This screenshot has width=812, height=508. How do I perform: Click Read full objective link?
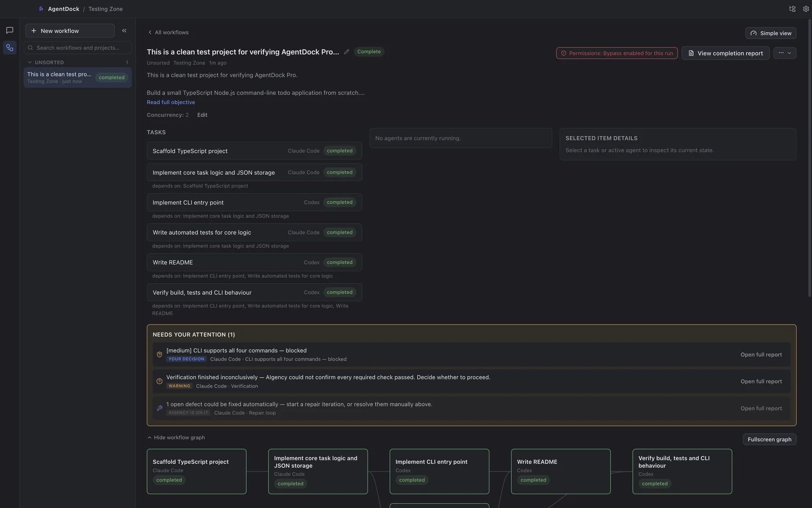tap(171, 102)
